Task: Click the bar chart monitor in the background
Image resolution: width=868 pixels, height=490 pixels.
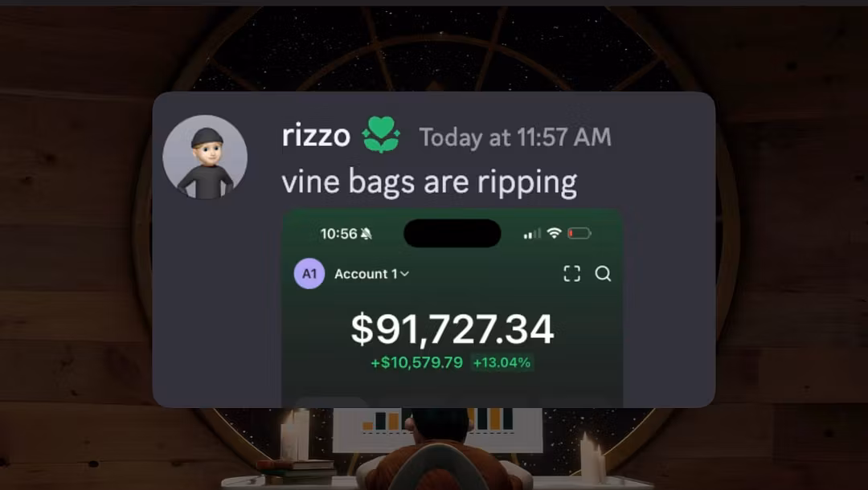Action: (x=437, y=429)
